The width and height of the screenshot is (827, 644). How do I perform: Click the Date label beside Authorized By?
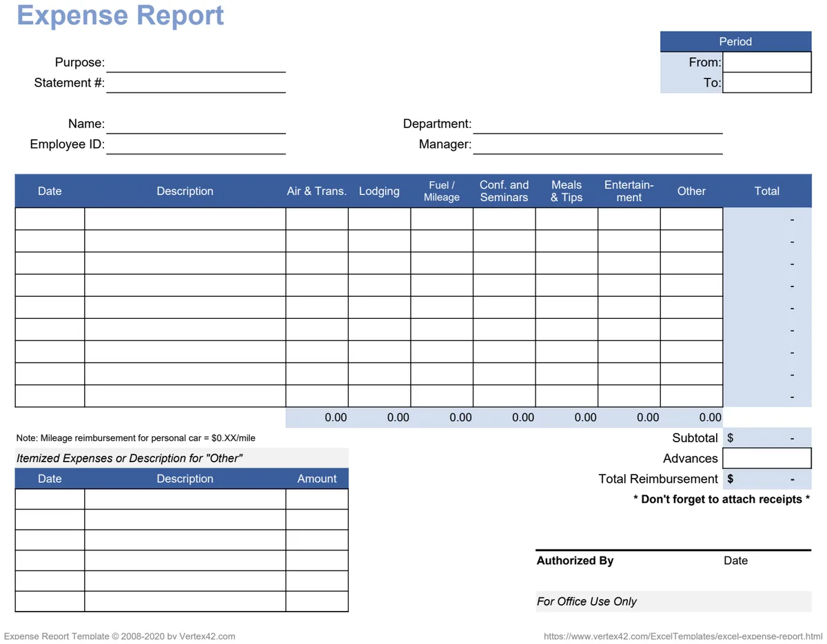pos(735,561)
